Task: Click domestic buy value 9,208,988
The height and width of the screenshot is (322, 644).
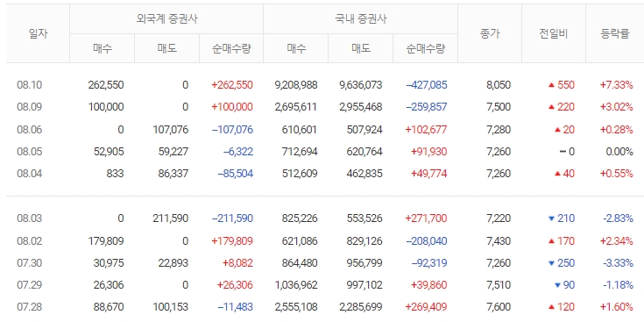Action: tap(296, 85)
